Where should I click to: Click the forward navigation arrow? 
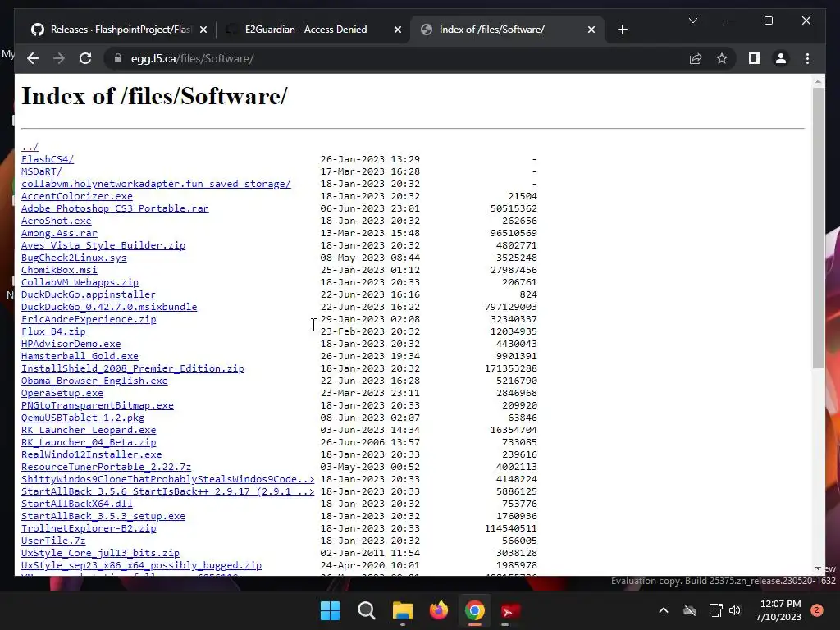click(59, 58)
